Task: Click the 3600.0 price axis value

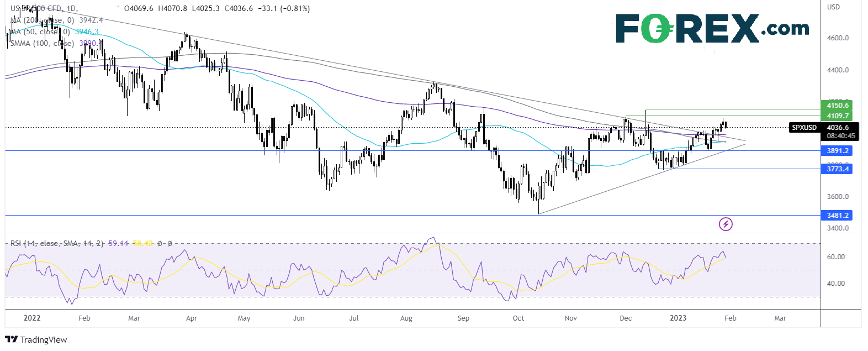Action: pyautogui.click(x=838, y=197)
